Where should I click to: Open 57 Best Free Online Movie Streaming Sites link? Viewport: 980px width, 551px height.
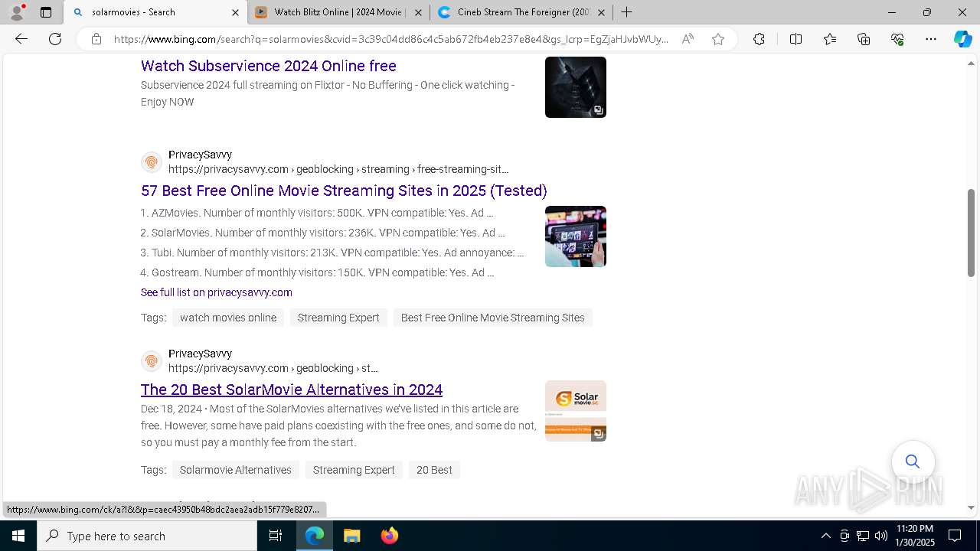click(344, 191)
